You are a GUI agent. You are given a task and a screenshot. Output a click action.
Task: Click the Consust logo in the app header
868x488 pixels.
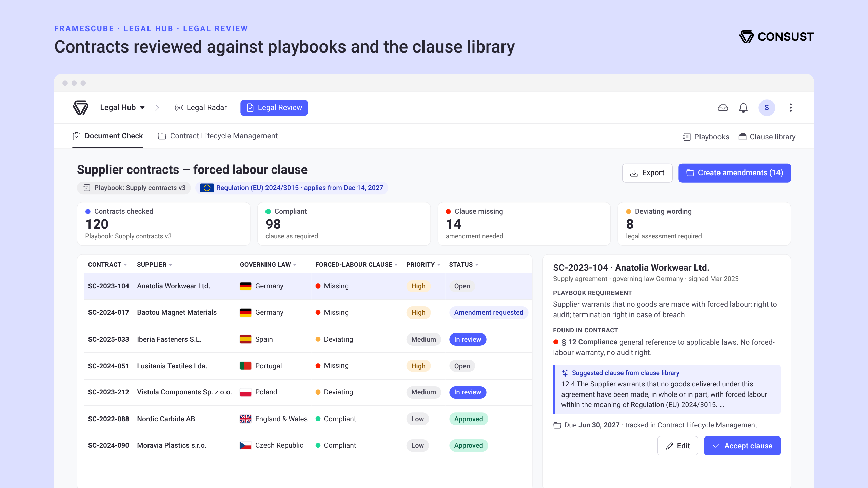point(80,108)
